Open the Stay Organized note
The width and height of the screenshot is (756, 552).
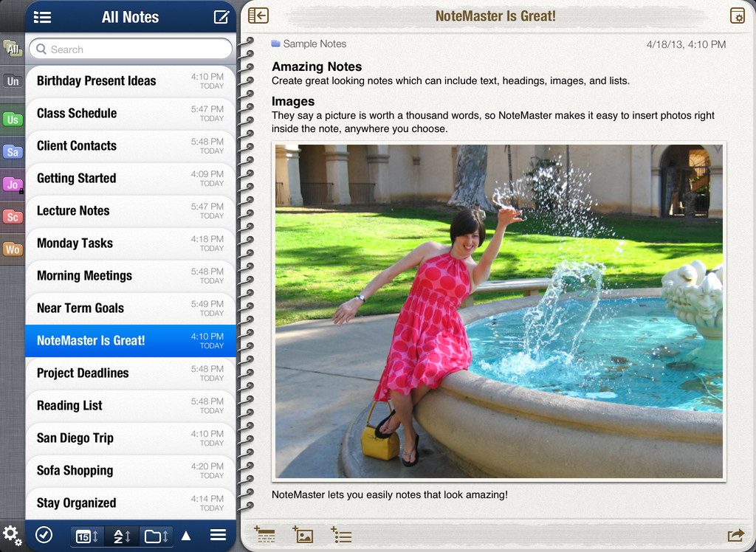pos(131,503)
